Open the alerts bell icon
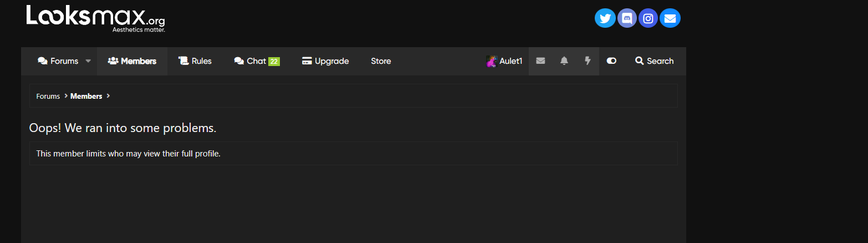This screenshot has height=243, width=868. click(x=564, y=61)
